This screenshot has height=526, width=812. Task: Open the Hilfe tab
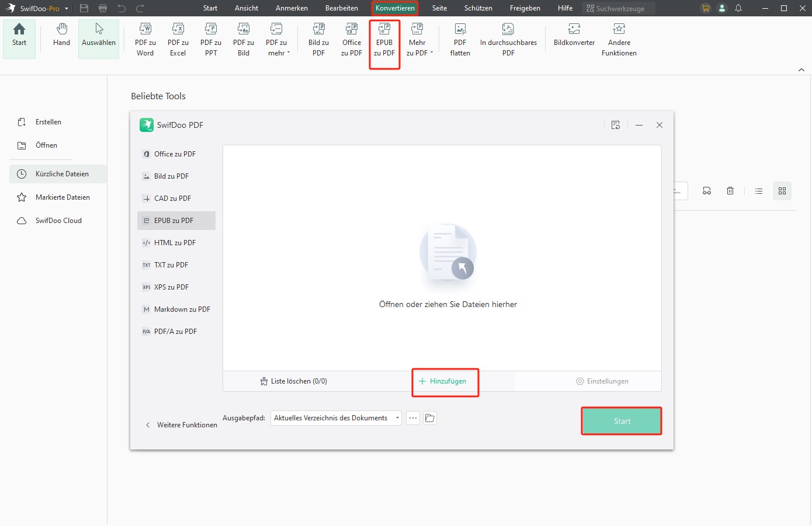click(x=565, y=8)
